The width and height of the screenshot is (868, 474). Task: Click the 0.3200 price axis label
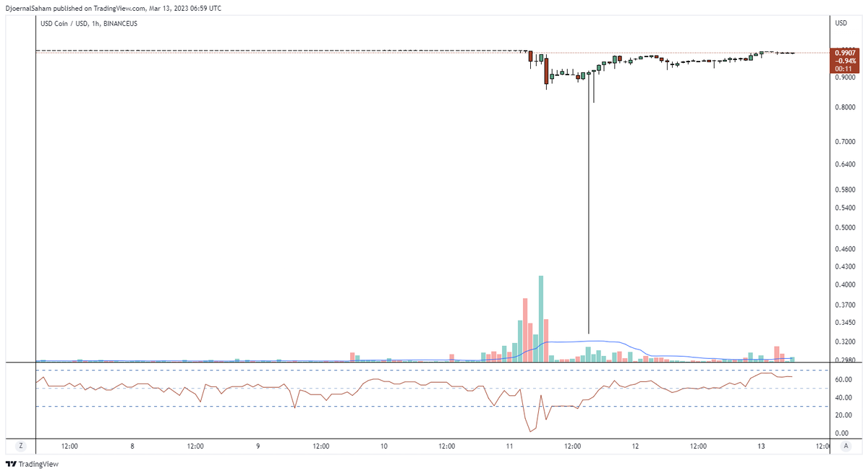click(x=846, y=342)
